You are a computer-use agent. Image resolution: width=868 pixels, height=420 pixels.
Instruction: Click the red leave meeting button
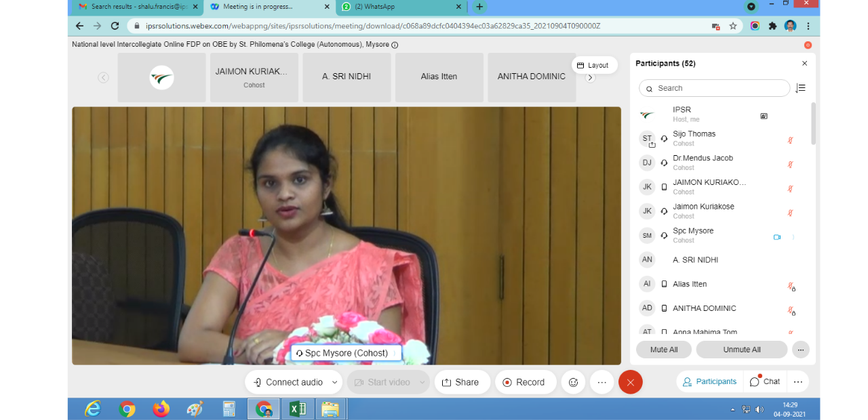click(x=630, y=382)
